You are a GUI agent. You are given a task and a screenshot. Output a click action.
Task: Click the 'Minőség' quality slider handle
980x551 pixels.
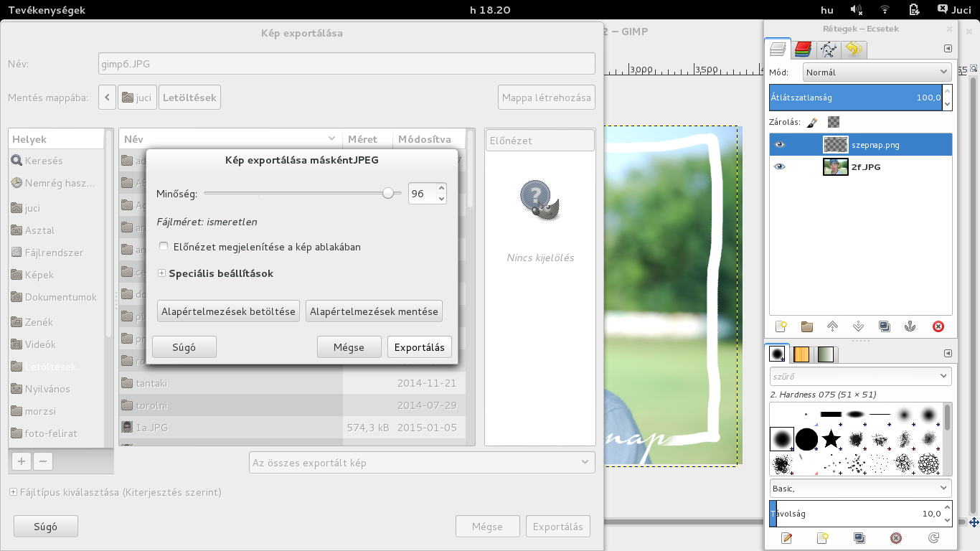[x=388, y=193]
